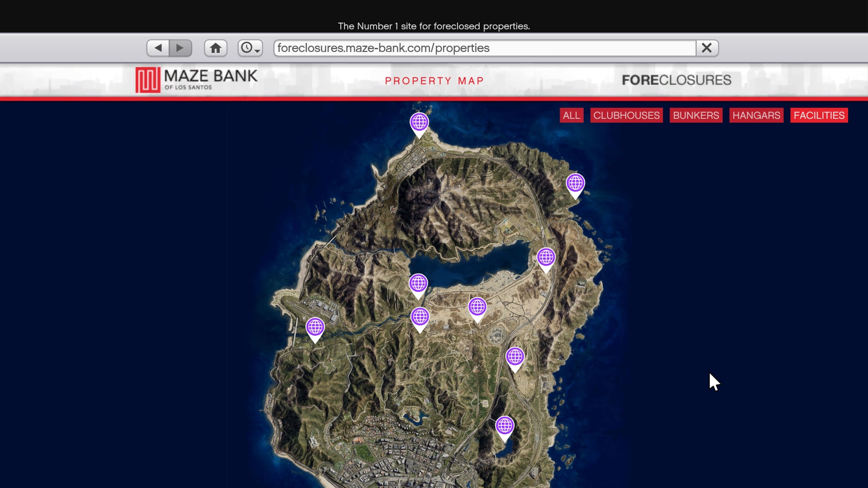Select the facility marker at the northern tip
Viewport: 868px width, 488px height.
419,124
